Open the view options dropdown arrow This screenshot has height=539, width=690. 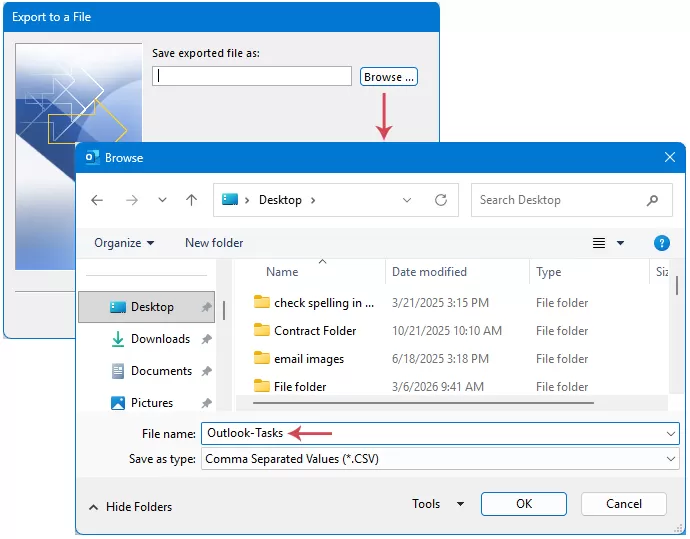620,243
